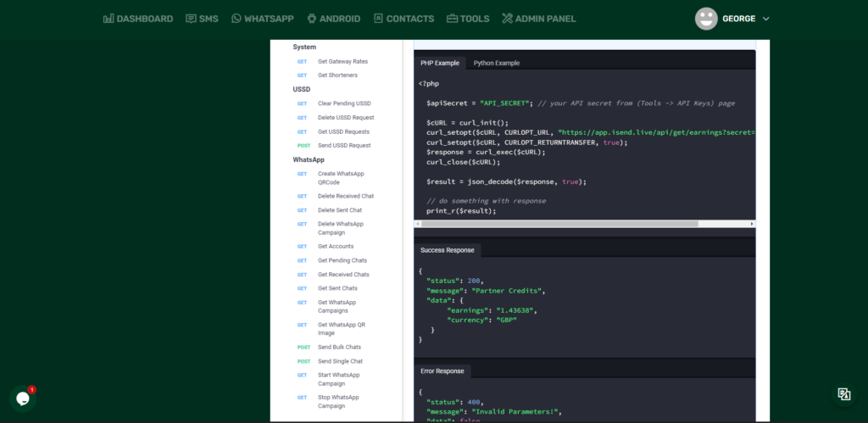Viewport: 868px width, 423px height.
Task: Open Get Received Chats endpoint
Action: pyautogui.click(x=343, y=275)
